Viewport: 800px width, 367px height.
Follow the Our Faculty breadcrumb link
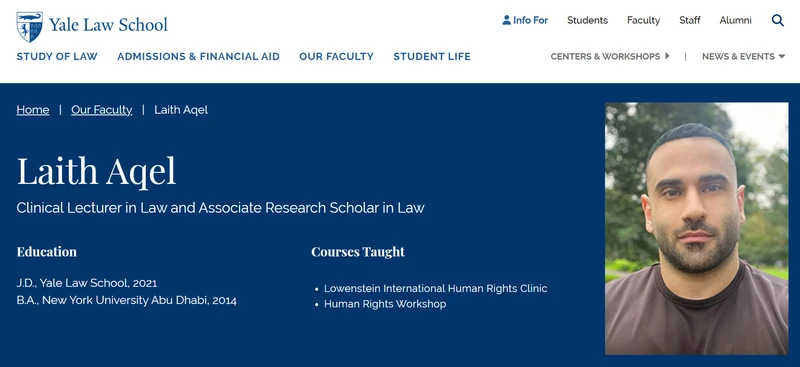102,110
